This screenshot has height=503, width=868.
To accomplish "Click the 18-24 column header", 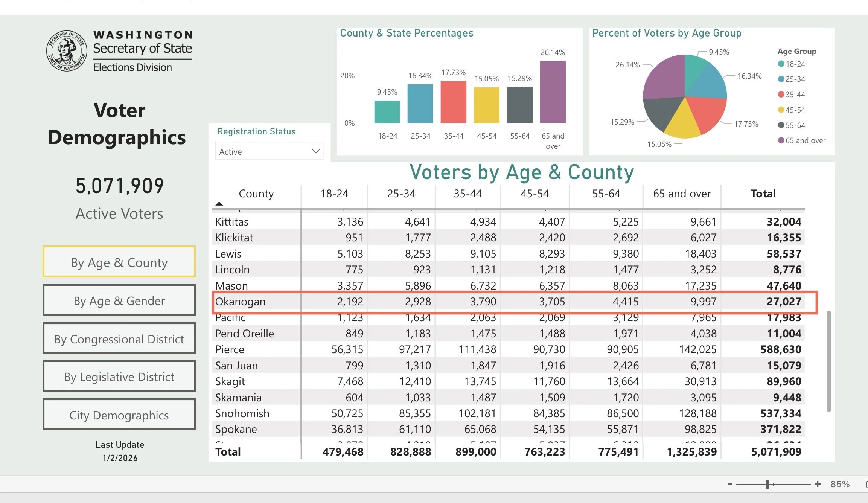I will tap(334, 193).
